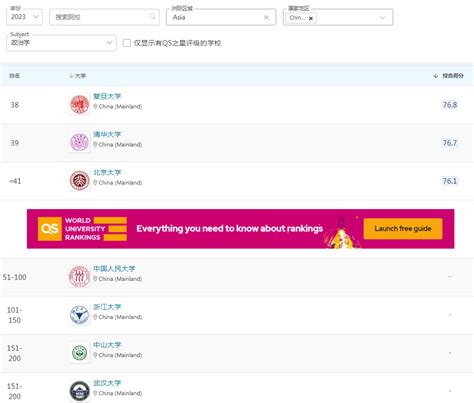The width and height of the screenshot is (474, 403).
Task: Remove the China country tag
Action: coord(311,18)
